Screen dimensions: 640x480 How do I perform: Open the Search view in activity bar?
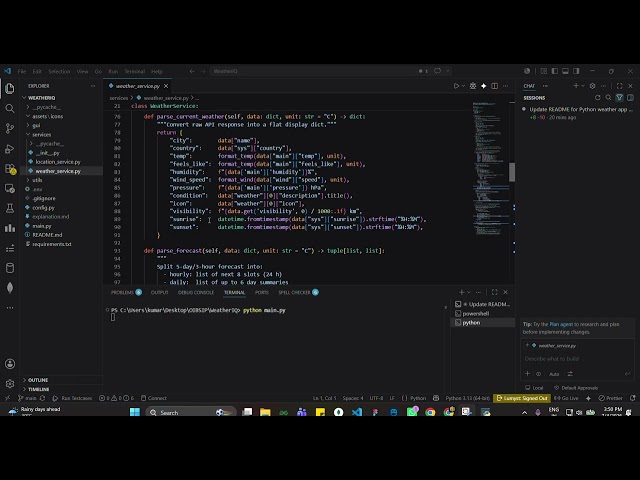point(10,108)
